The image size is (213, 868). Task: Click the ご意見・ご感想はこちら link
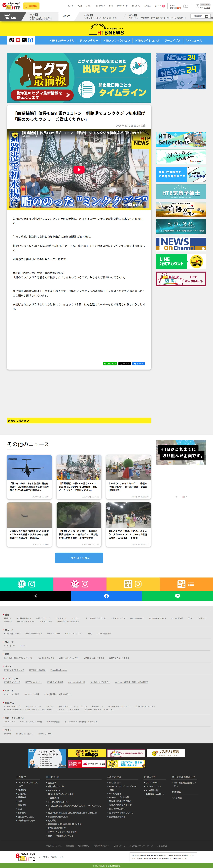click(x=52, y=857)
